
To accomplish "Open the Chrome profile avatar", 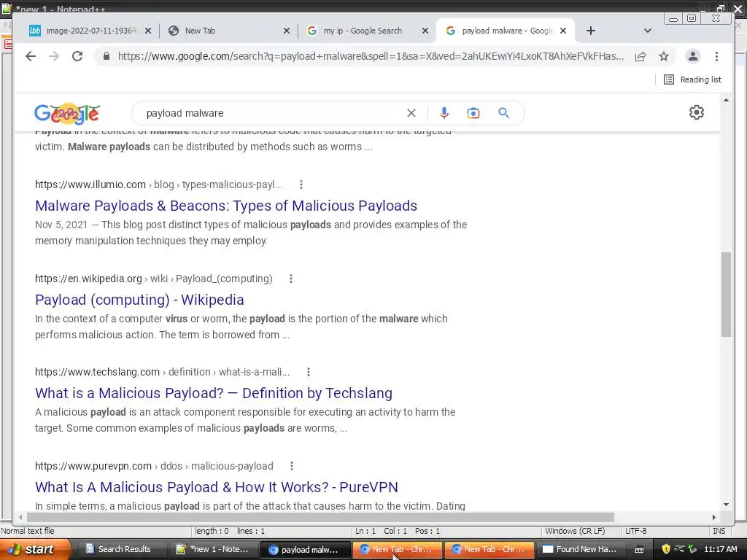I will (x=693, y=56).
